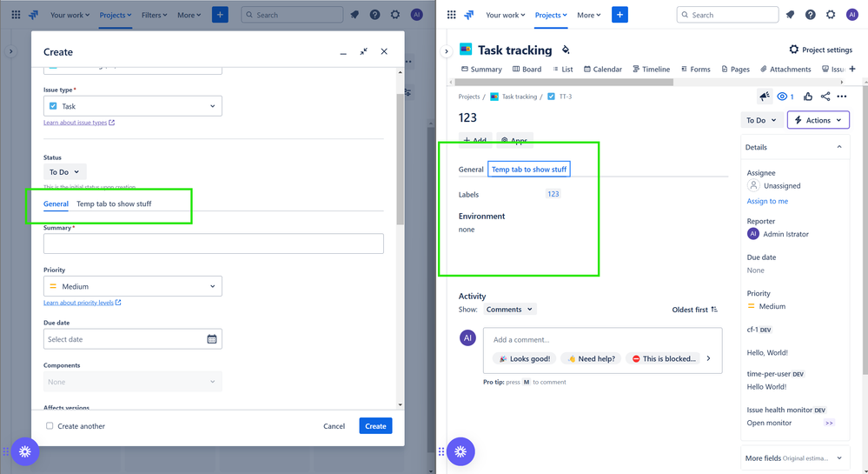Open Timeline tab
This screenshot has height=474, width=868.
[x=651, y=69]
